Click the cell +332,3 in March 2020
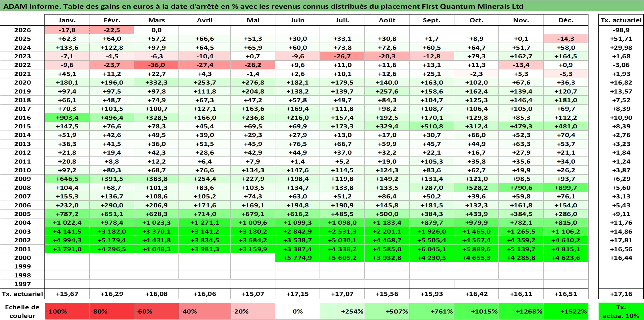This screenshot has height=320, width=644. (x=157, y=82)
